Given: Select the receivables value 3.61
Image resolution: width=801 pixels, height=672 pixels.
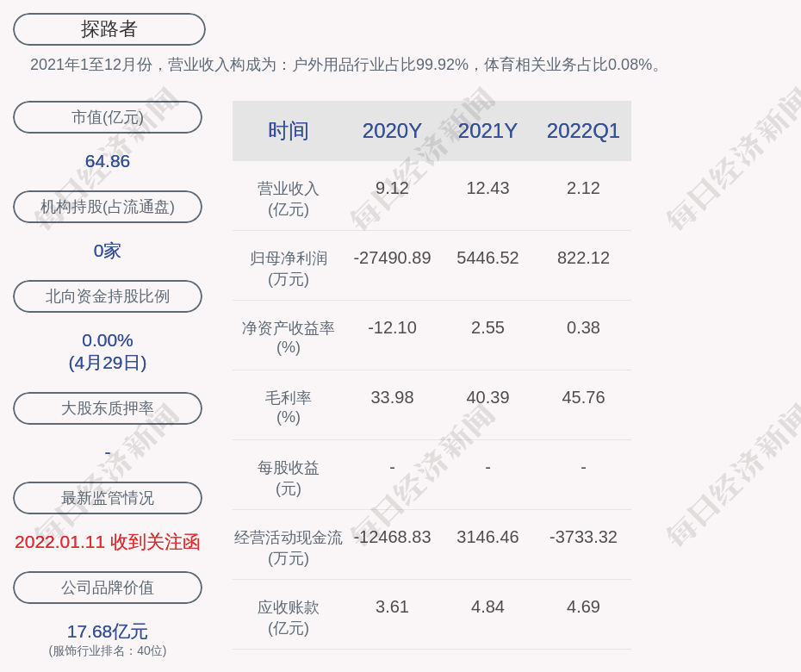Looking at the screenshot, I should (x=392, y=607).
